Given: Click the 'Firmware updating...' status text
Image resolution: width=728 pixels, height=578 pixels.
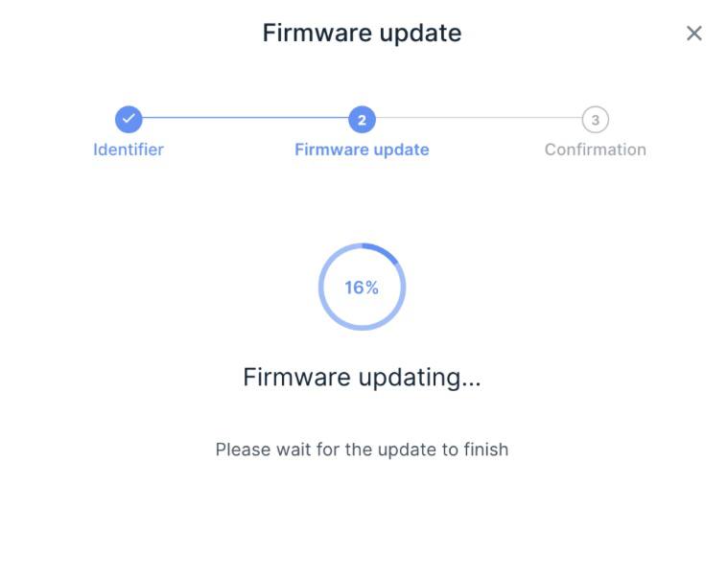Looking at the screenshot, I should (362, 377).
